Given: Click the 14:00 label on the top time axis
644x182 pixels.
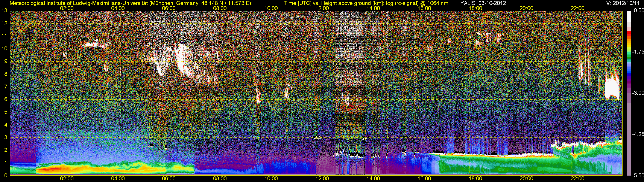Looking at the screenshot, I should point(373,8).
